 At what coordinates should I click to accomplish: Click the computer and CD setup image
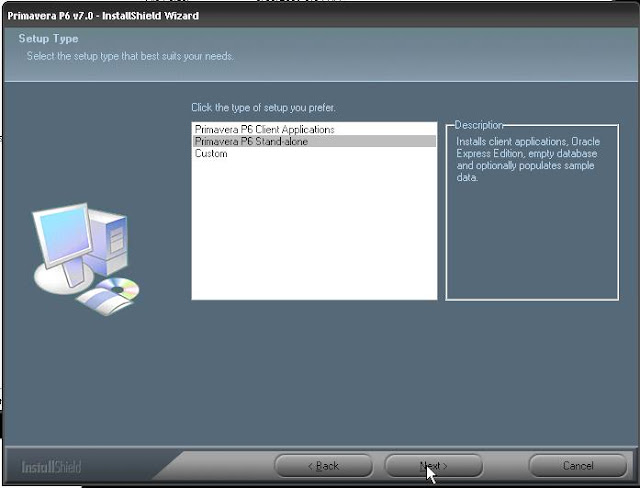point(86,259)
